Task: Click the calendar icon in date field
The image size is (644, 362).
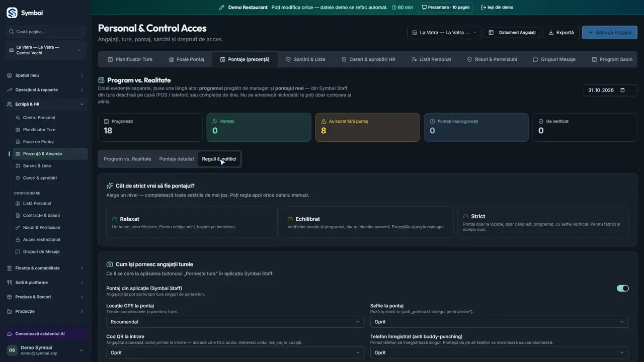Action: (x=622, y=90)
